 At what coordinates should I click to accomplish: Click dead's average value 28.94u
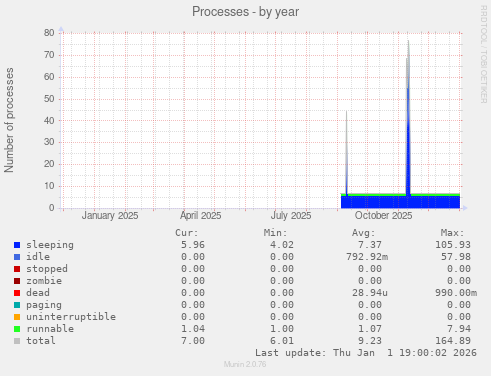(x=370, y=293)
